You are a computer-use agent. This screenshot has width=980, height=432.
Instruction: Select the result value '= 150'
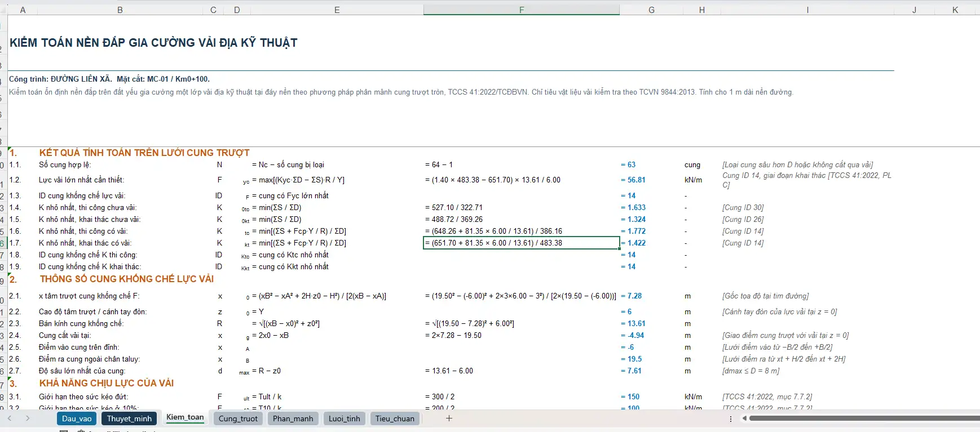coord(630,397)
